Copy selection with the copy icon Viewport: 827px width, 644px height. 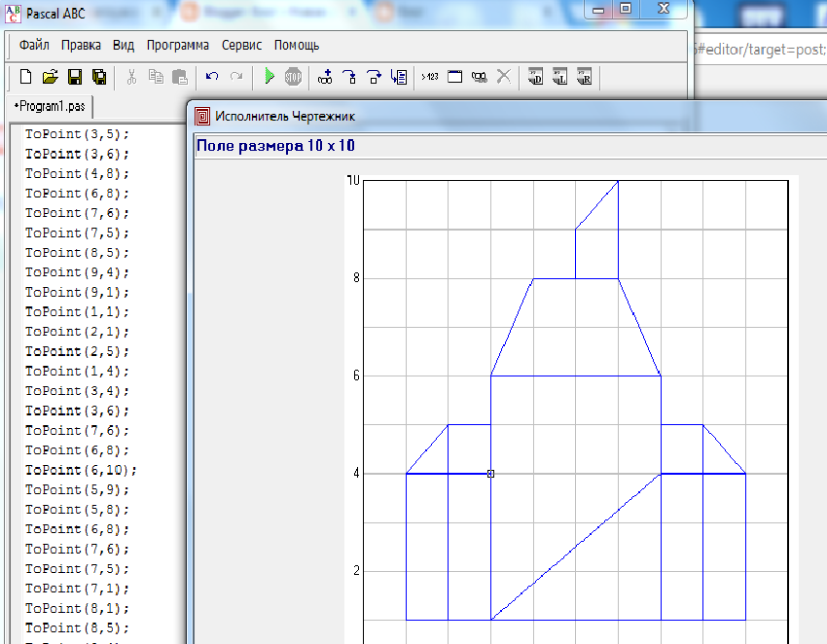[156, 77]
